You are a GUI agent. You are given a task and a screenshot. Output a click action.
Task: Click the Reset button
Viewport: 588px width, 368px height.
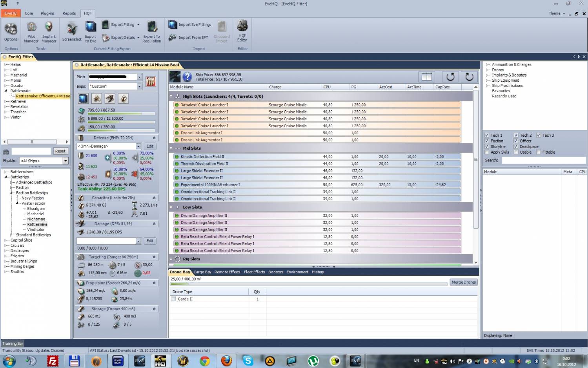60,151
